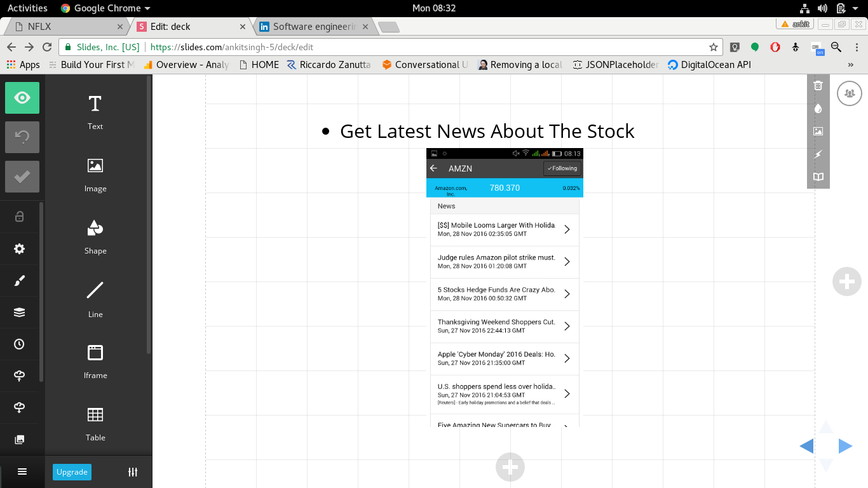This screenshot has height=488, width=868.
Task: Add a new slide to the right
Action: tap(846, 281)
